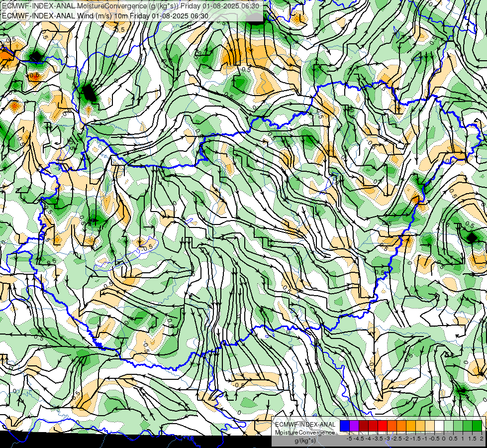Viewport: 487px width, 448px height.
Task: Pick the light green swatch between 0.5 and 1
Action: pyautogui.click(x=459, y=426)
